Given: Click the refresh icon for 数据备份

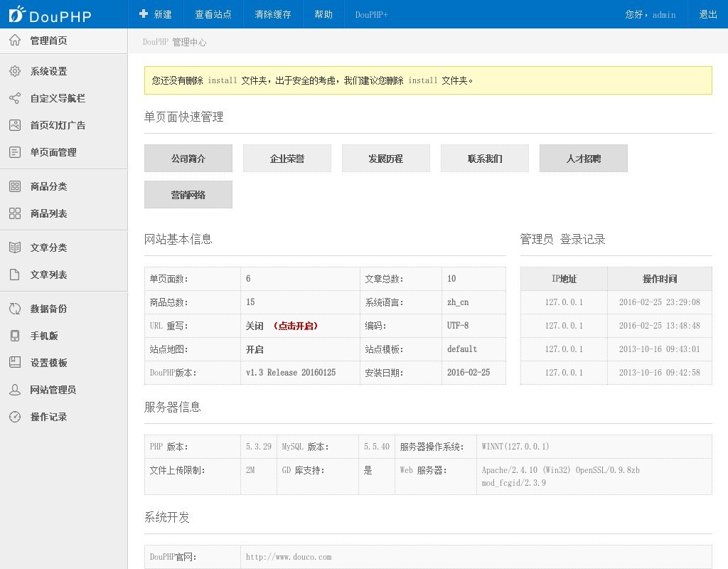Looking at the screenshot, I should click(x=15, y=309).
